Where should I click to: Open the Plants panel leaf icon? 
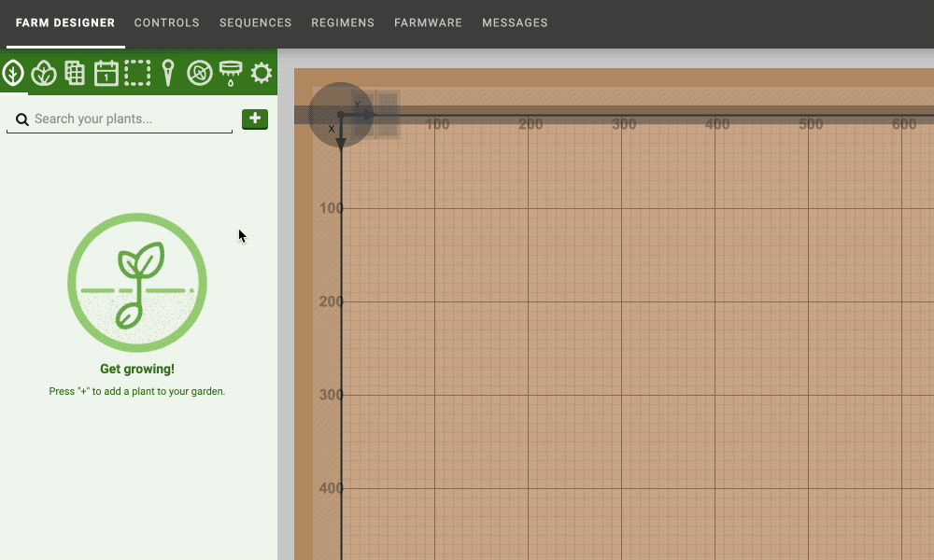tap(13, 73)
